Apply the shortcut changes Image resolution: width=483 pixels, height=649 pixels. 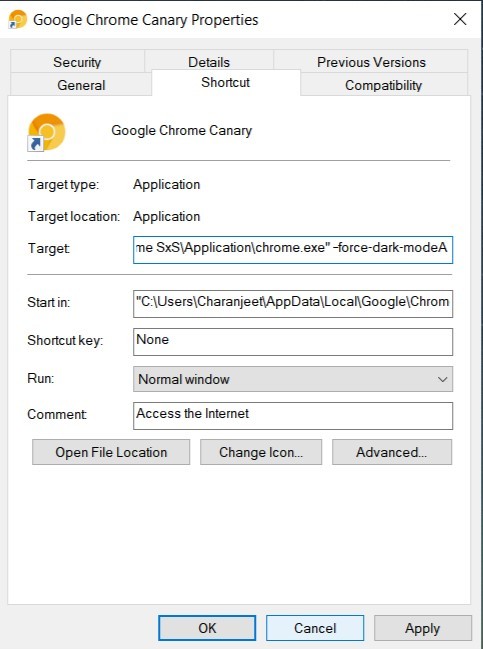pos(423,628)
